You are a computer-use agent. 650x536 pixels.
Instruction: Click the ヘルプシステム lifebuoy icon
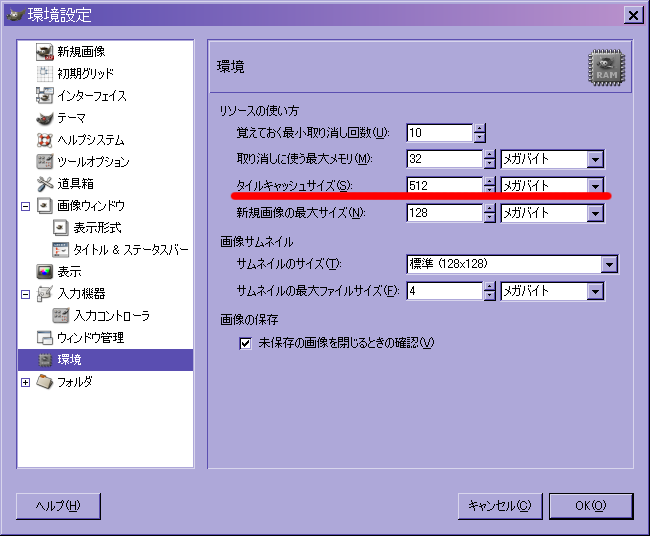[x=44, y=140]
